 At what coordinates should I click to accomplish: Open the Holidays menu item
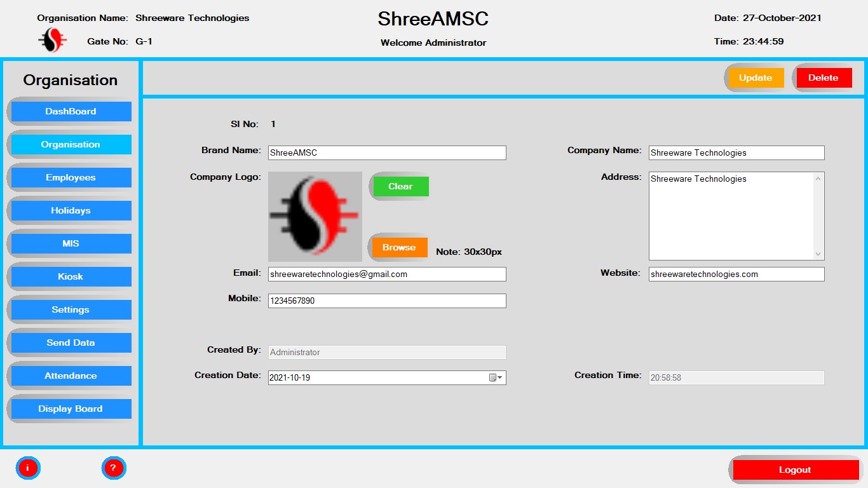pos(71,210)
